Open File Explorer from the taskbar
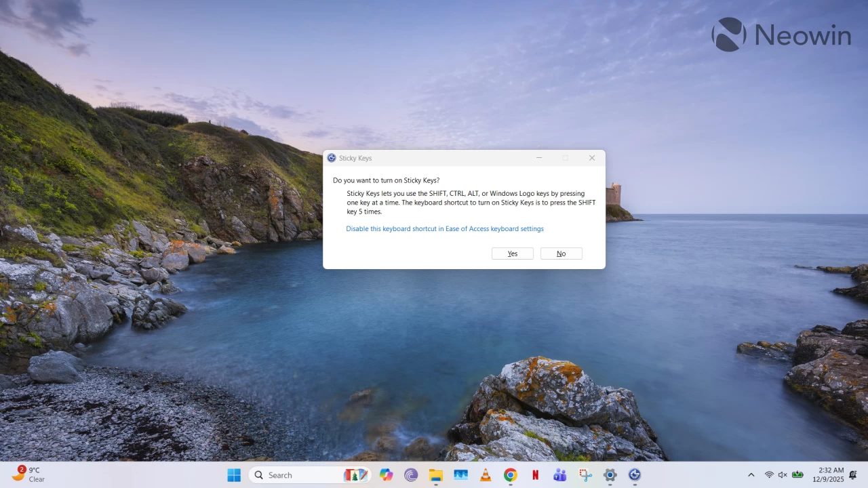This screenshot has height=488, width=868. pos(435,475)
